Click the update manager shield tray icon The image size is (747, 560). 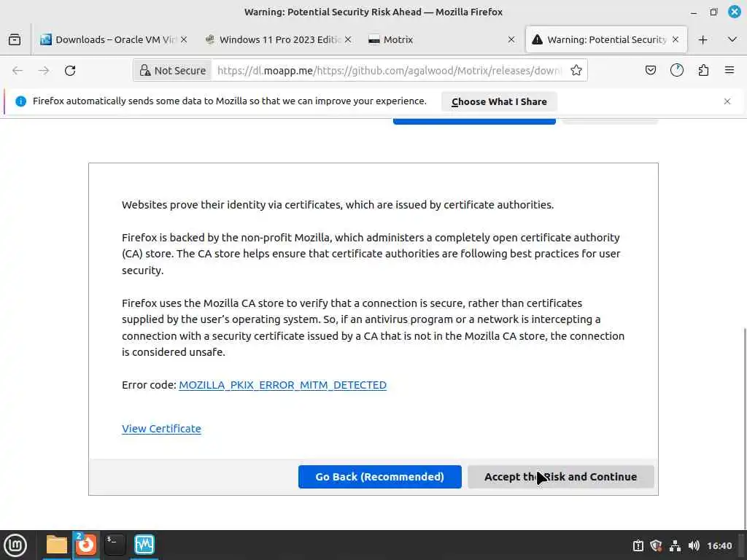pos(656,545)
